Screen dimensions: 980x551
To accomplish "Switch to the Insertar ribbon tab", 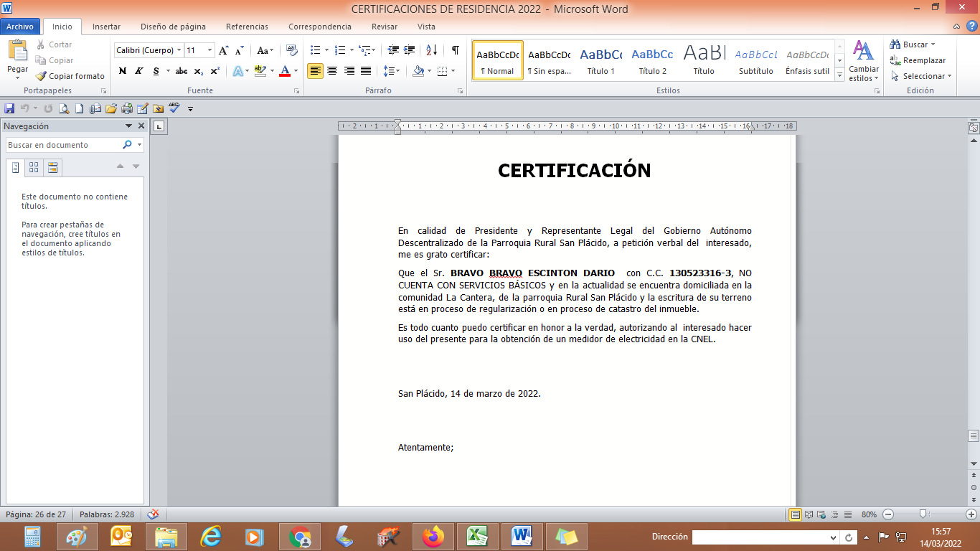I will click(106, 27).
